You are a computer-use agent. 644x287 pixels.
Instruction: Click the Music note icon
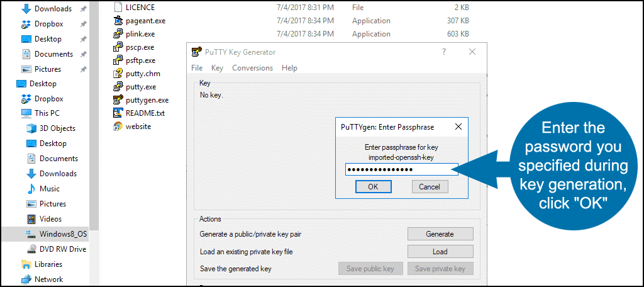(31, 189)
